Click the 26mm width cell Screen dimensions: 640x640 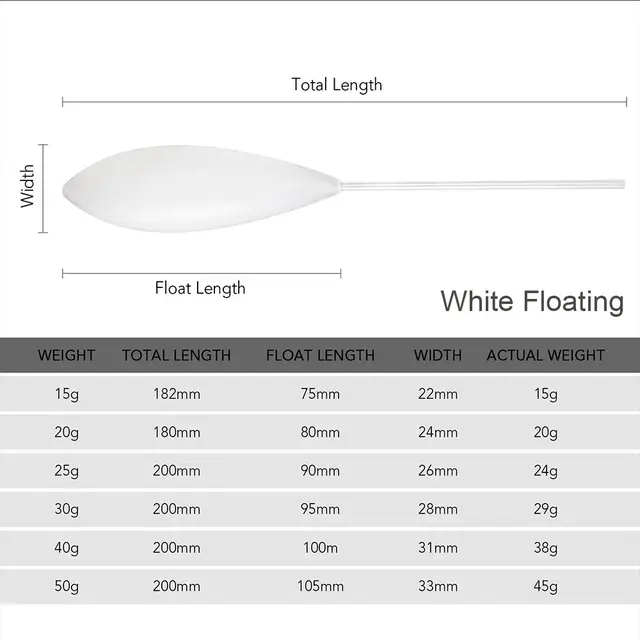pos(438,471)
